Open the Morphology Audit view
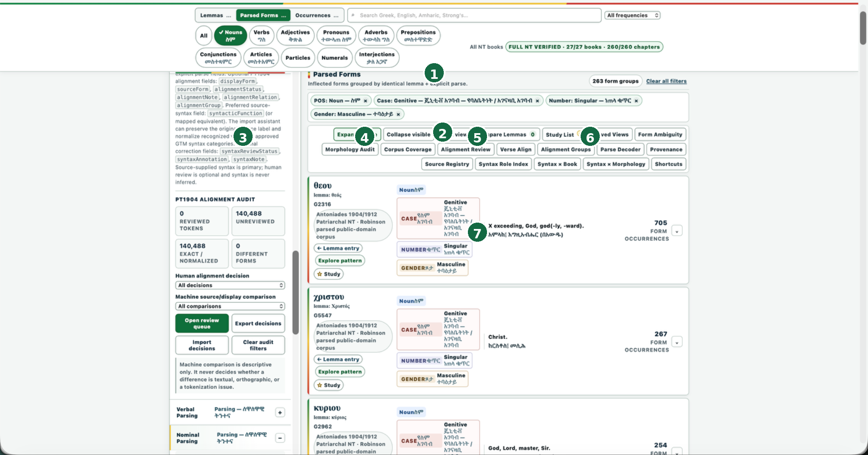 [x=350, y=149]
